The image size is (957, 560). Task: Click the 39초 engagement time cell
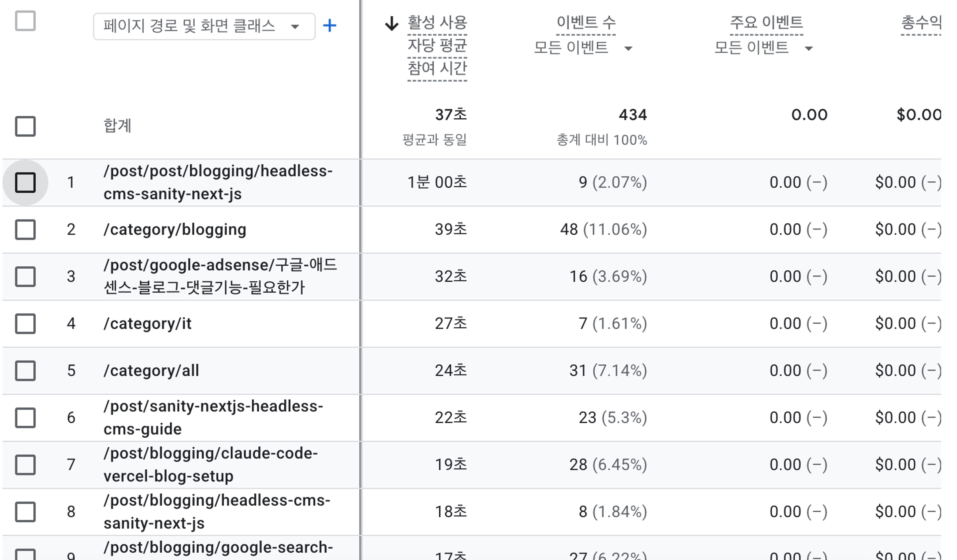click(x=451, y=230)
